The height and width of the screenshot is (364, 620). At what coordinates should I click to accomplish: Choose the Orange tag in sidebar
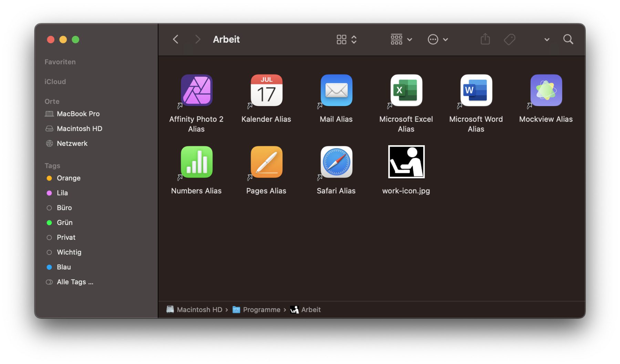tap(69, 178)
